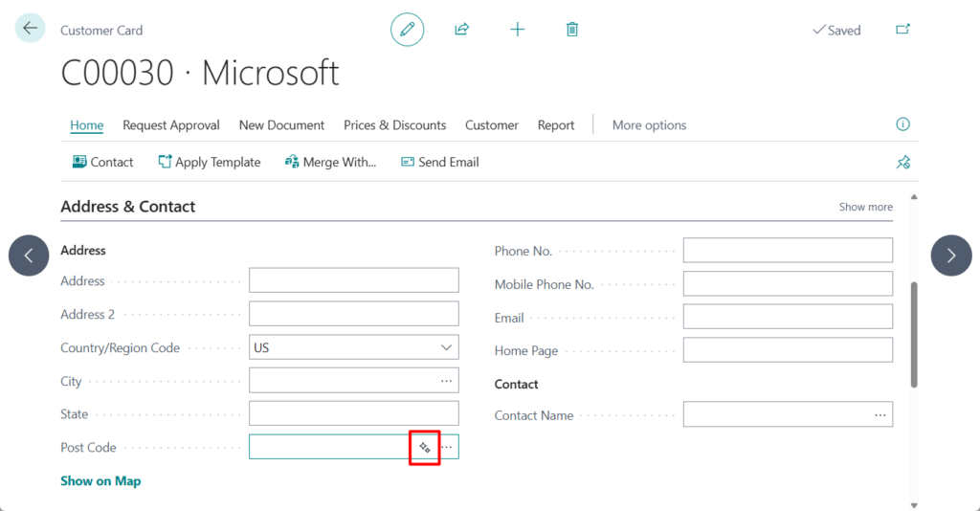980x511 pixels.
Task: Open the Request Approval menu
Action: click(x=171, y=125)
